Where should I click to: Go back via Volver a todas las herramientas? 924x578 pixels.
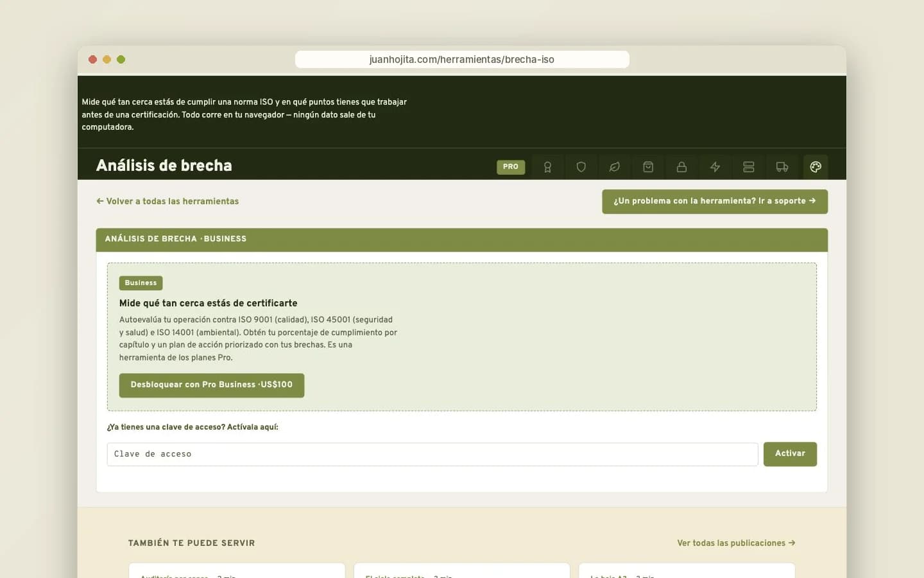(x=167, y=201)
